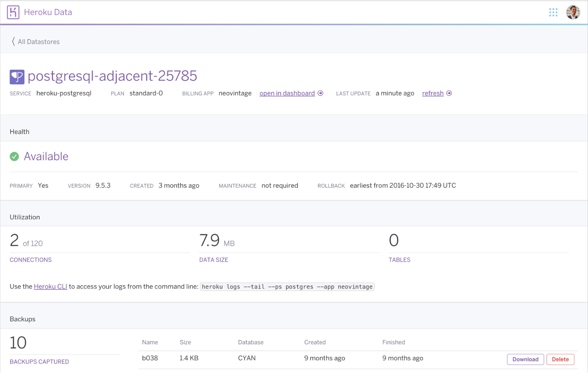
Task: Open the apps grid icon top right
Action: [553, 12]
